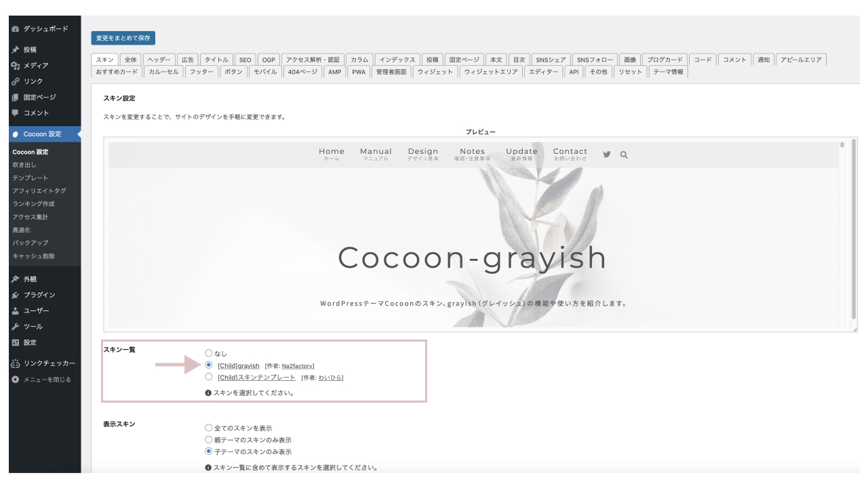
Task: Click the media icon beside メディア
Action: coord(16,66)
